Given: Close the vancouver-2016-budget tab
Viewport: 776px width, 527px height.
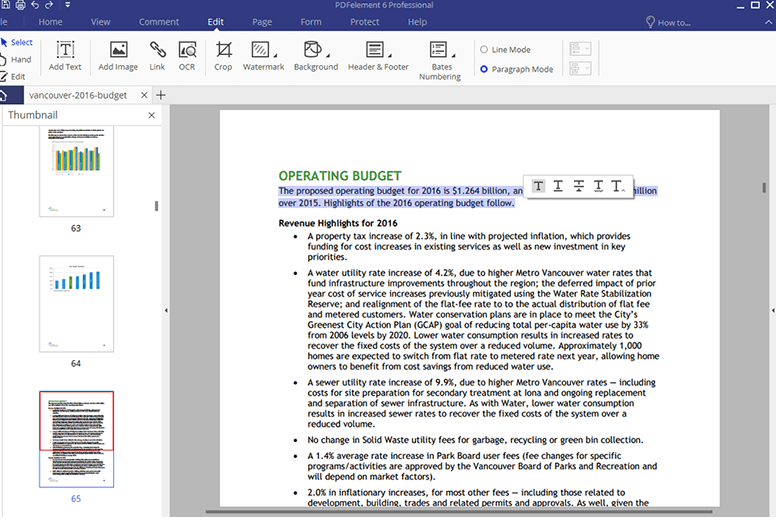Looking at the screenshot, I should [144, 95].
